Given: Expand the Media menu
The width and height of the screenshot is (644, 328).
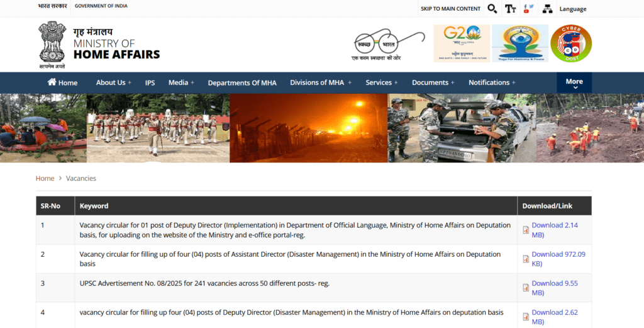Looking at the screenshot, I should pyautogui.click(x=181, y=82).
